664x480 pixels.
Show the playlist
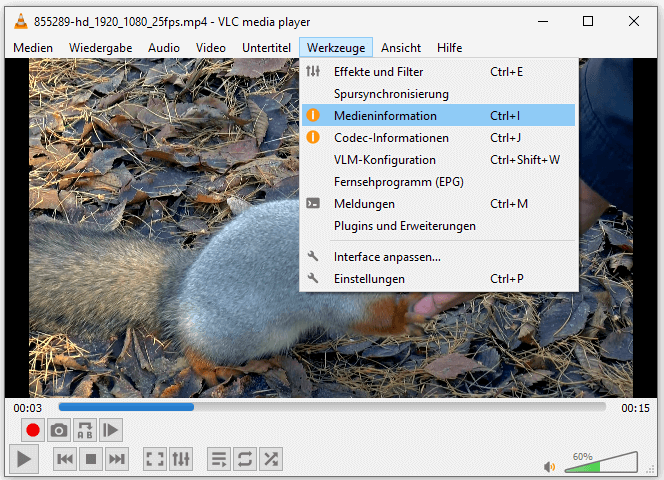point(219,459)
